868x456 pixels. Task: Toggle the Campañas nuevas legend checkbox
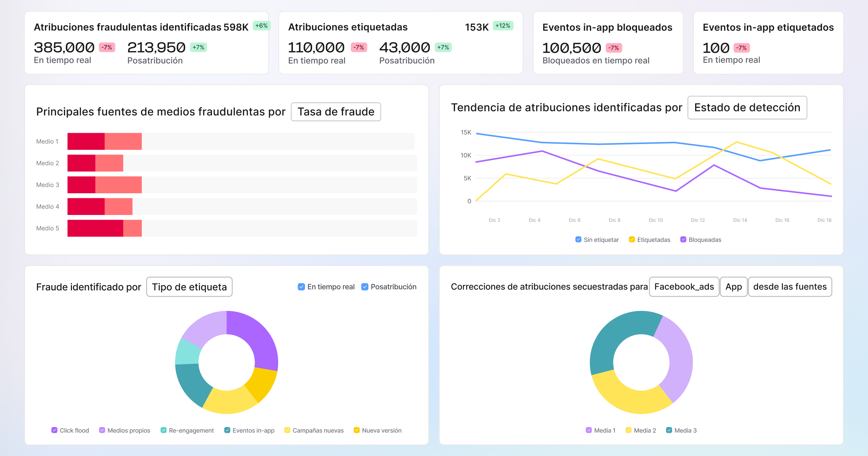point(287,430)
